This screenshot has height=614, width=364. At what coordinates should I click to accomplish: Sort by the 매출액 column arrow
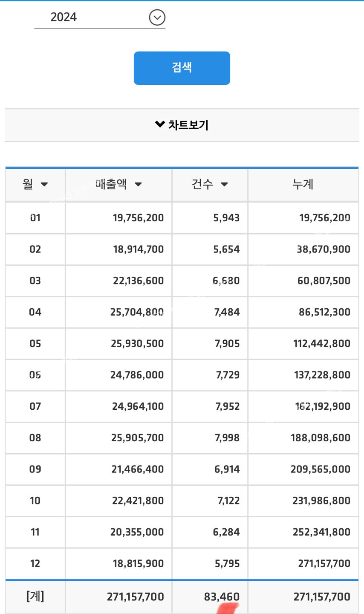click(x=138, y=185)
